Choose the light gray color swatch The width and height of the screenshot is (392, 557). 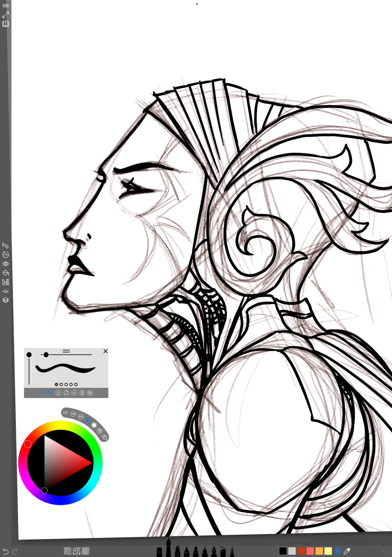click(x=292, y=551)
